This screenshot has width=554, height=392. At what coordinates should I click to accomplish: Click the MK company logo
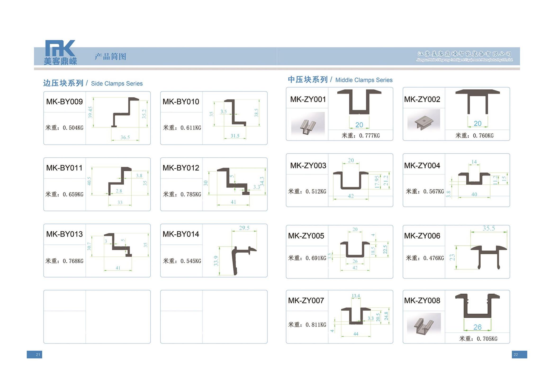pyautogui.click(x=60, y=52)
